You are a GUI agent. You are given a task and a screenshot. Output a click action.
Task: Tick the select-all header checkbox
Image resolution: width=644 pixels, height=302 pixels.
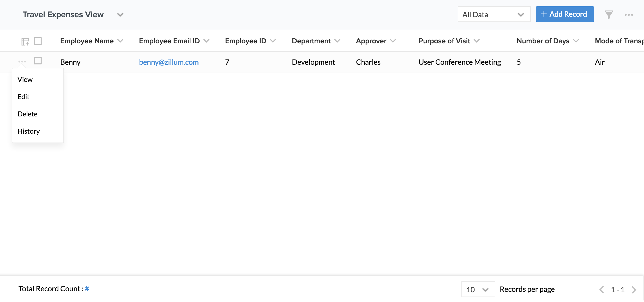pos(38,41)
